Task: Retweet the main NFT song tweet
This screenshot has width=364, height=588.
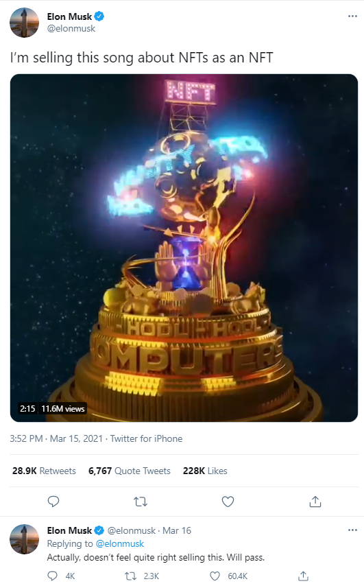Action: (x=141, y=502)
